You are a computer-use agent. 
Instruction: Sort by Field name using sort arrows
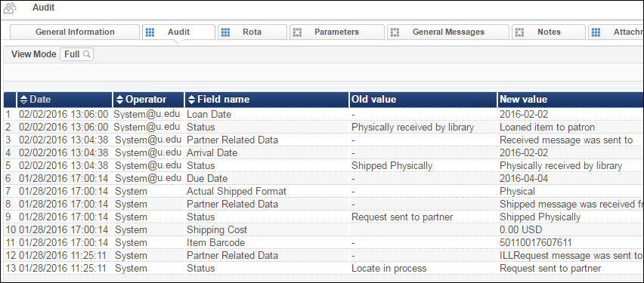191,100
